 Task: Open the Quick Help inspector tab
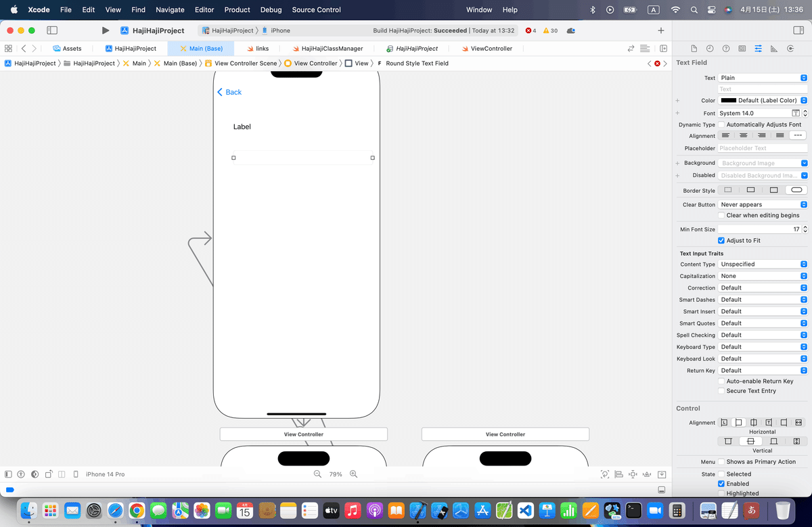tap(726, 49)
